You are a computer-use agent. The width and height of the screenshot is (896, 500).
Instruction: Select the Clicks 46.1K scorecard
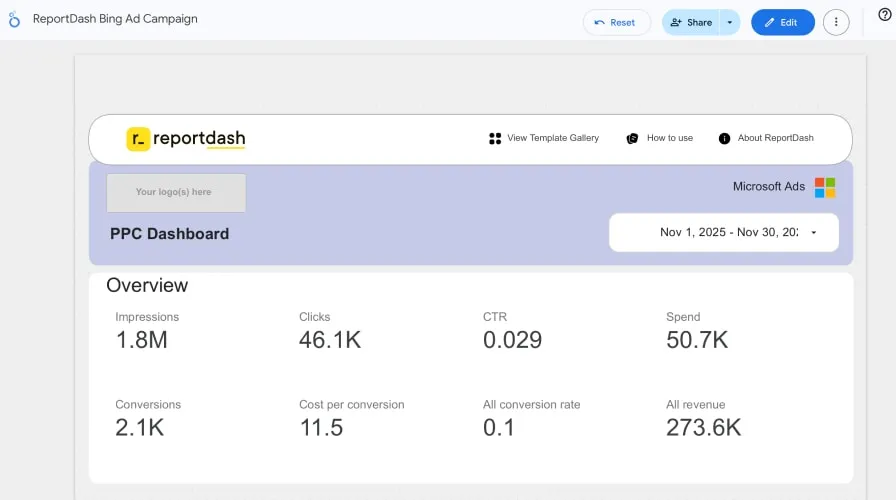(330, 331)
